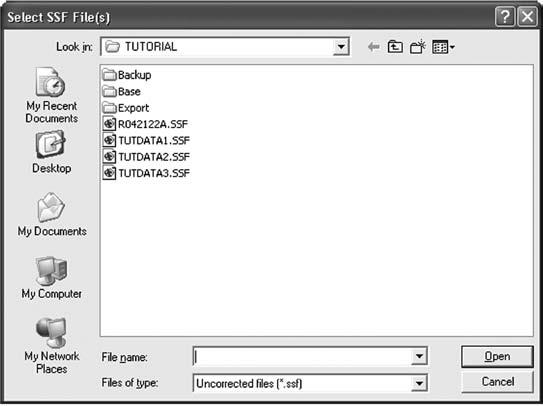This screenshot has height=406, width=543.
Task: Go back to last folder visited
Action: pos(374,47)
